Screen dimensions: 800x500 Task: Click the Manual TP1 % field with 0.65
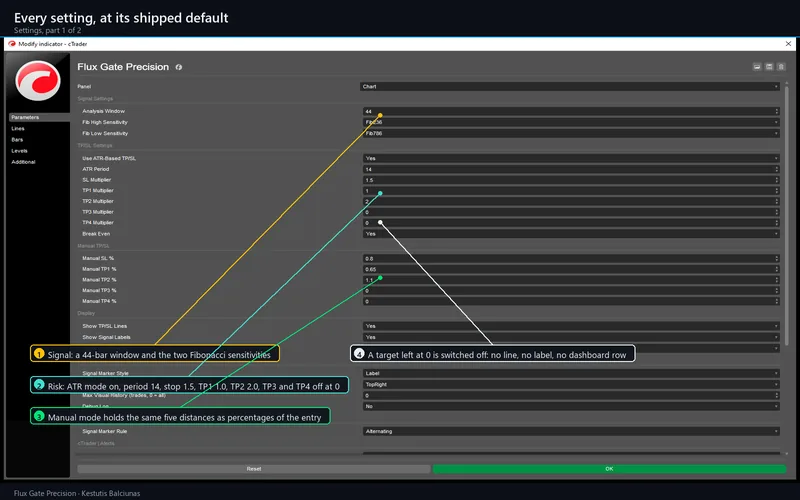point(569,269)
